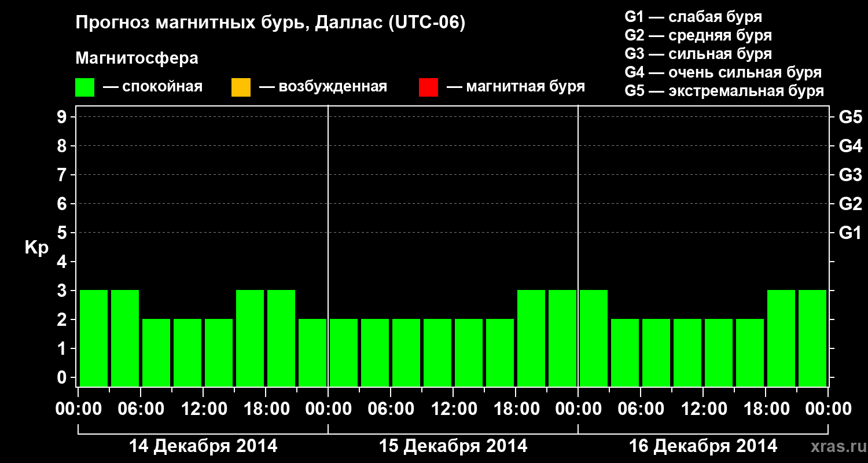The width and height of the screenshot is (868, 463).
Task: Click the 'Kp' axis label
Action: pyautogui.click(x=36, y=248)
